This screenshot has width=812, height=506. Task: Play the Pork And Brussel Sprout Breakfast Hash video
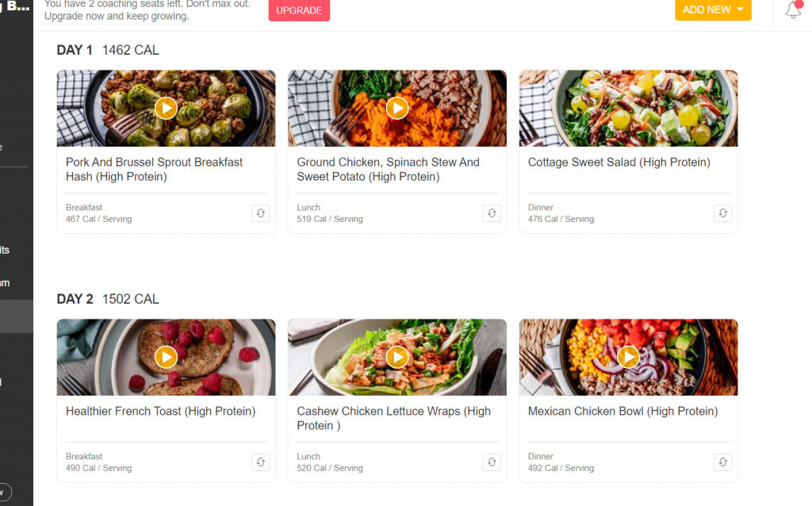coord(166,108)
